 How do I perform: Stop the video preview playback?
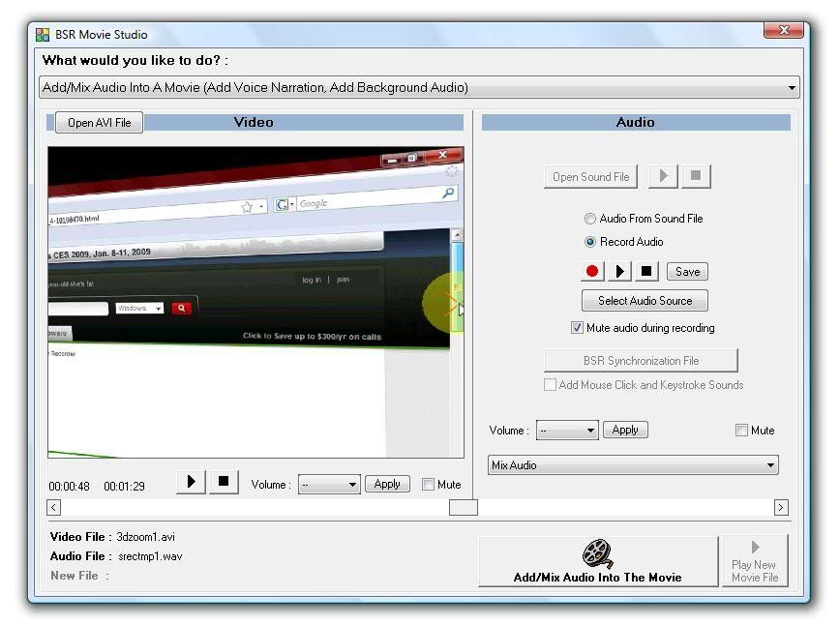click(x=224, y=482)
